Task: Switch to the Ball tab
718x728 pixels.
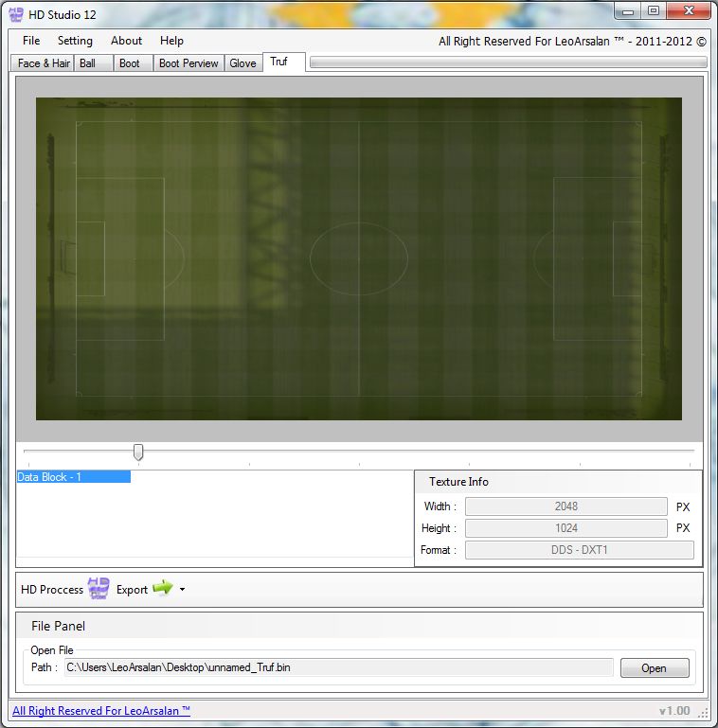Action: [x=88, y=63]
